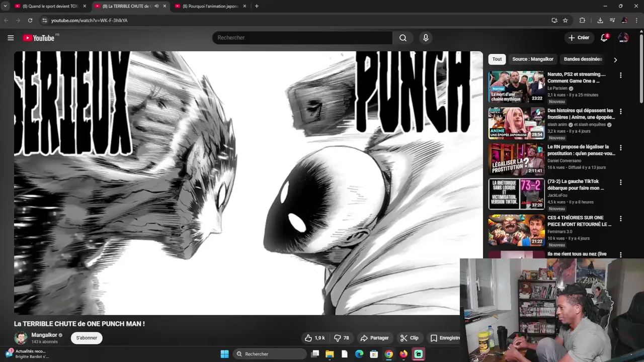Open the JackLeFou channel name
The width and height of the screenshot is (644, 362).
(x=557, y=196)
